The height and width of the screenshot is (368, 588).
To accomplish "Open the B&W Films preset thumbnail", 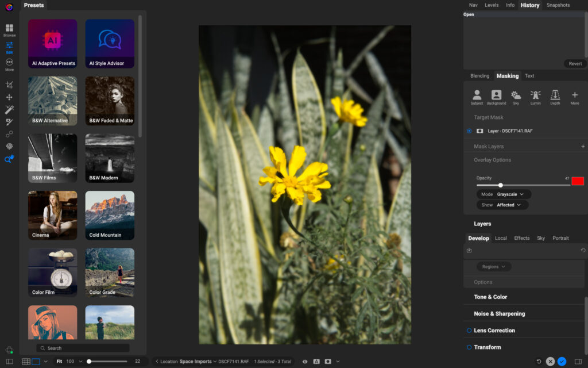I will pyautogui.click(x=52, y=158).
